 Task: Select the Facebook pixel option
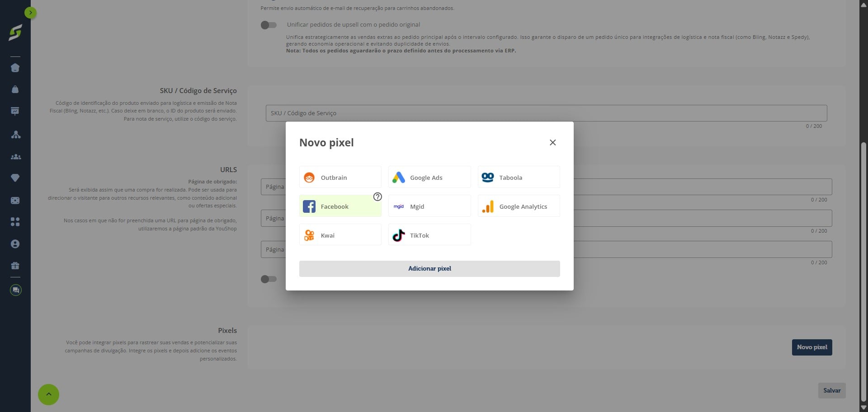click(x=340, y=206)
